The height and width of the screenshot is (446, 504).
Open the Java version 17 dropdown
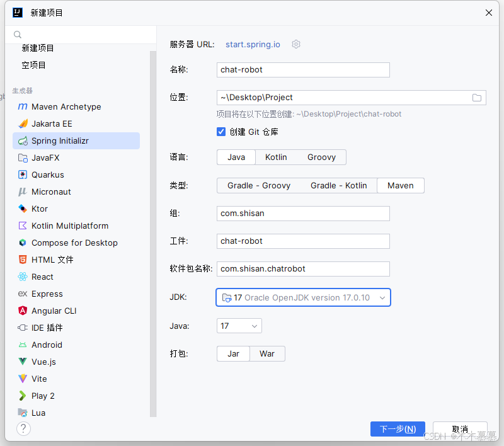point(239,326)
